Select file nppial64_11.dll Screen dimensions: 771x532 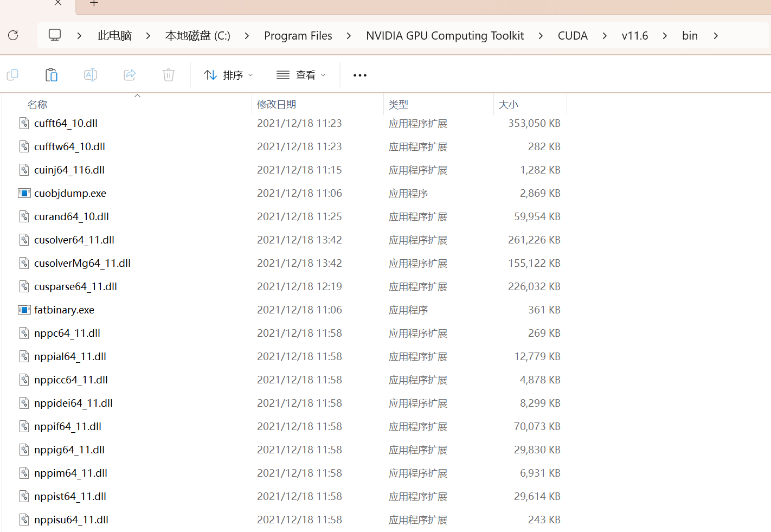(x=70, y=356)
